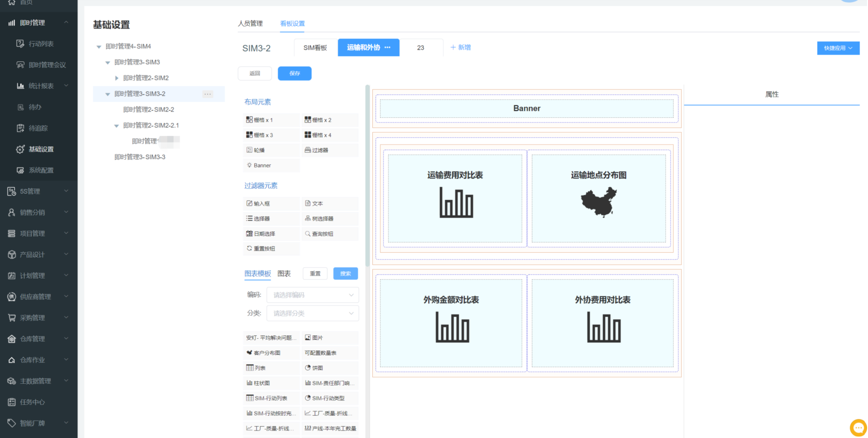Image resolution: width=868 pixels, height=438 pixels.
Task: Click the element panel vertical scrollbar
Action: tap(367, 176)
